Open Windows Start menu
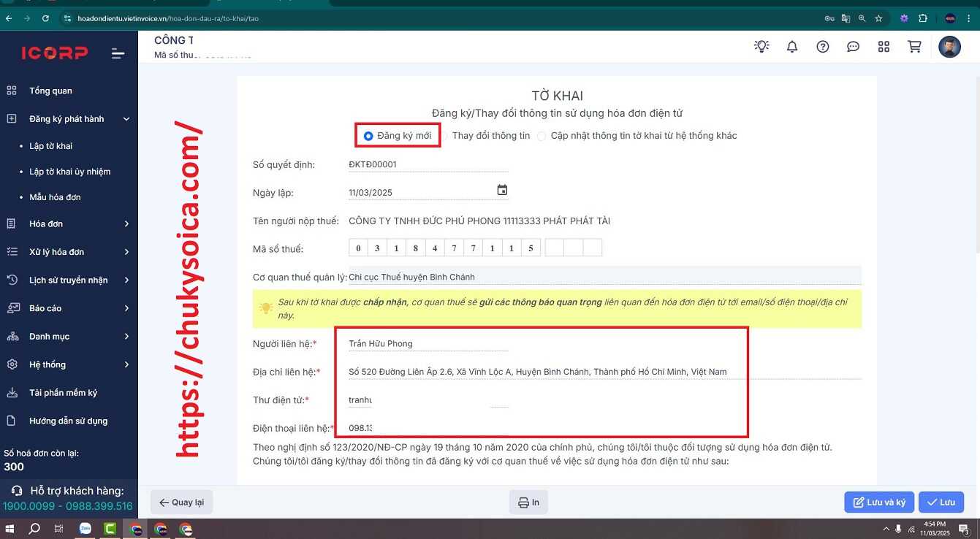This screenshot has width=980, height=539. pyautogui.click(x=10, y=529)
